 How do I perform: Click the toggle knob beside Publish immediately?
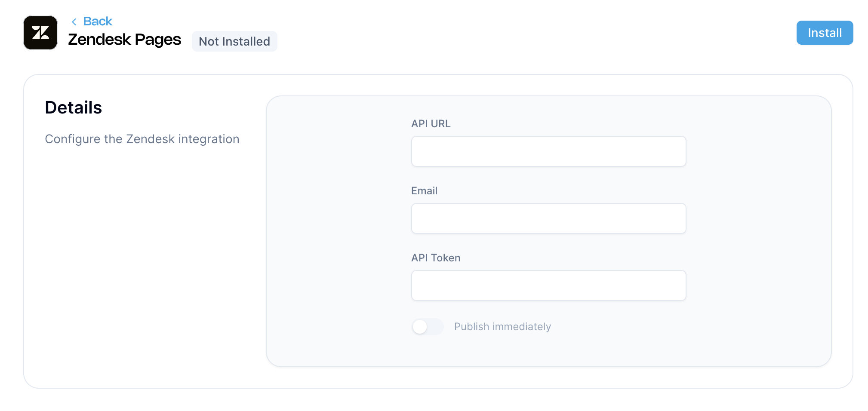coord(420,327)
